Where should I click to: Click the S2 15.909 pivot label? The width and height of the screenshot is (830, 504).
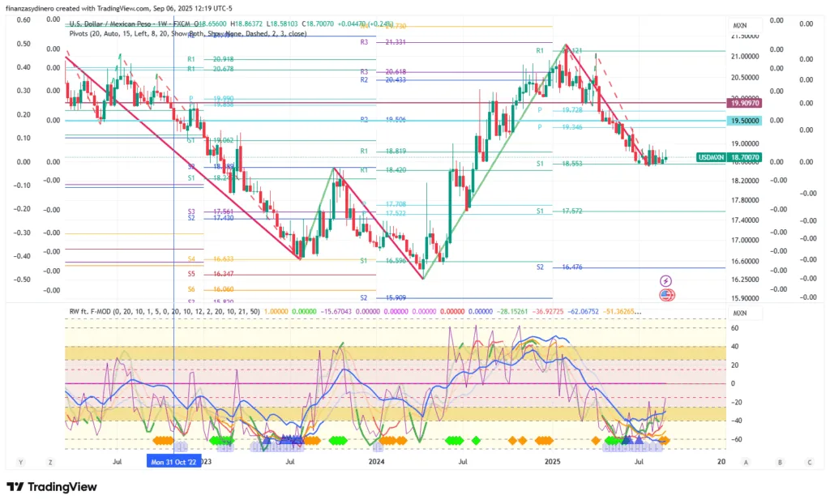[383, 297]
